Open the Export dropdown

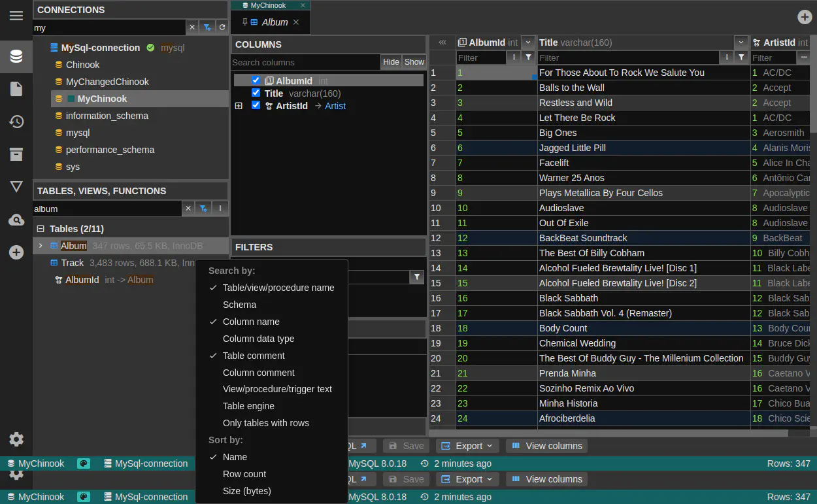coord(467,446)
